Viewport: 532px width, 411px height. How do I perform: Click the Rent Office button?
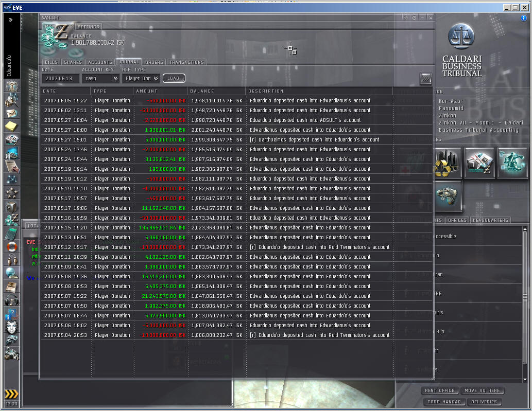pyautogui.click(x=440, y=390)
